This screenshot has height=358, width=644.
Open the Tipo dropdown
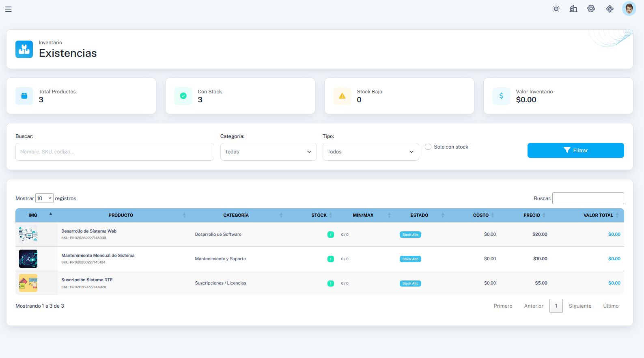coord(370,152)
